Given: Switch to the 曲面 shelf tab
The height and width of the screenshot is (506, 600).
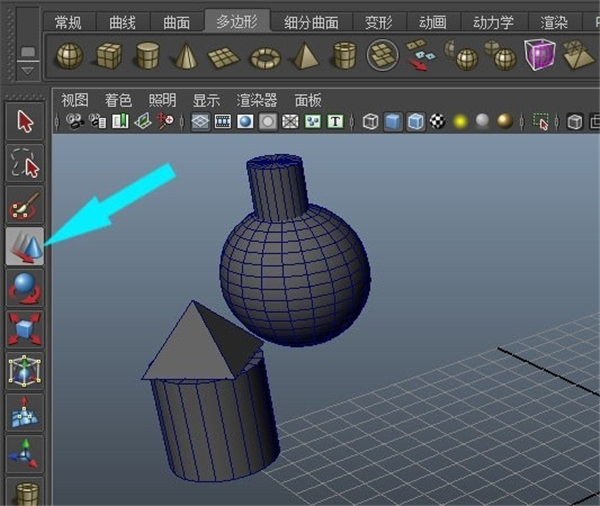Looking at the screenshot, I should coord(176,22).
